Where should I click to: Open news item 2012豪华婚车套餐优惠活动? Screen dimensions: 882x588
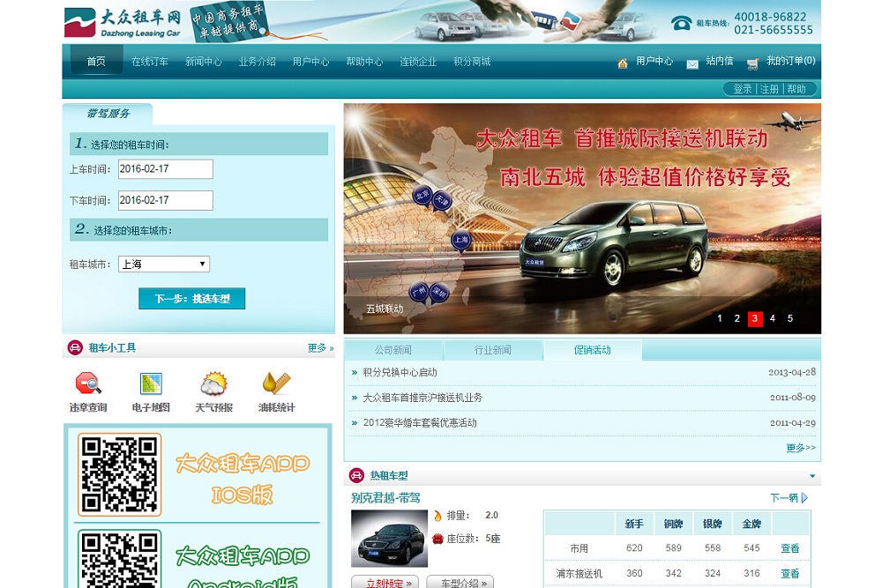coord(420,423)
